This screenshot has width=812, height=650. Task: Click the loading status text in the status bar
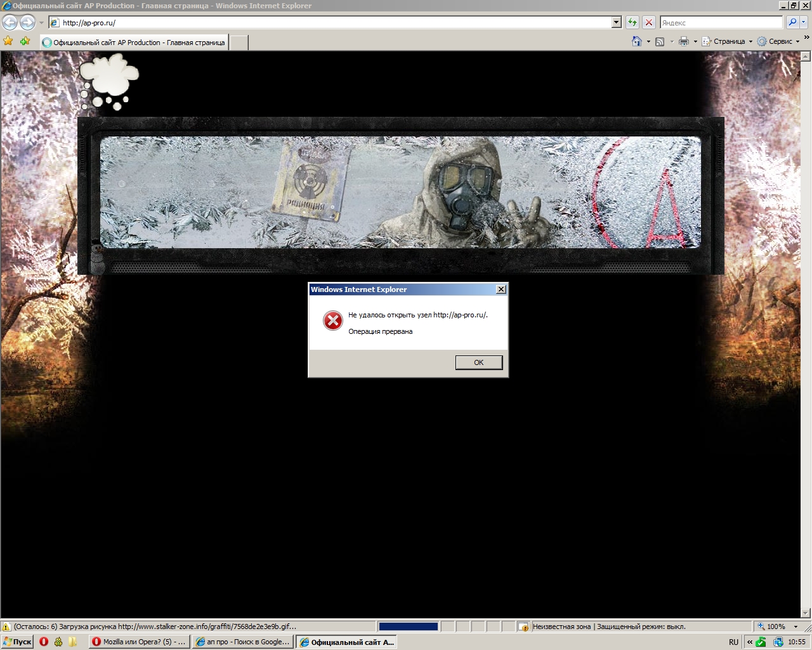[x=155, y=627]
